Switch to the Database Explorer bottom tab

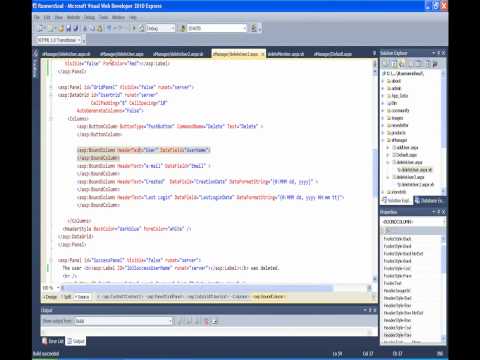pos(429,200)
